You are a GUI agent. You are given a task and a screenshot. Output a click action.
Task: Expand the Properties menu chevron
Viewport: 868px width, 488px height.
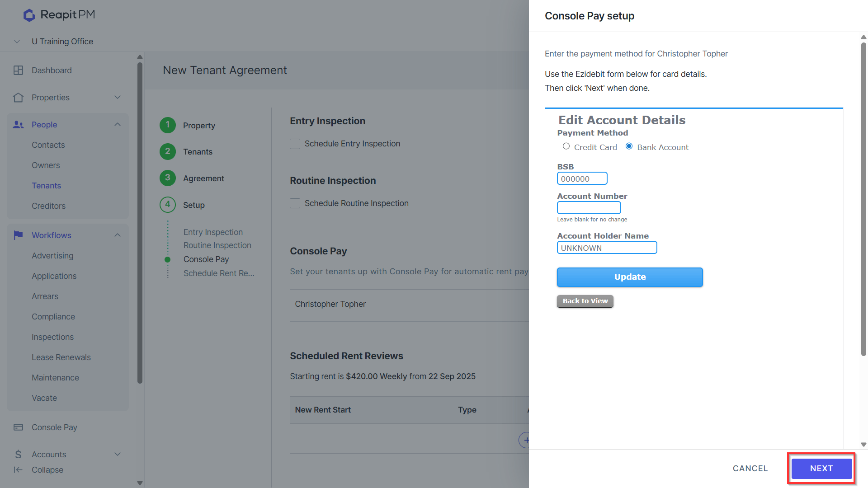tap(118, 98)
